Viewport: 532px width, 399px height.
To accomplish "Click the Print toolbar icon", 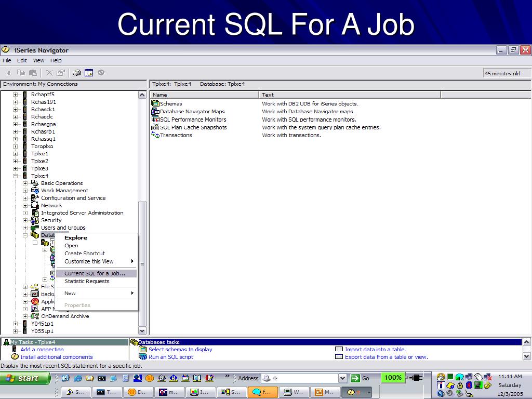I will pyautogui.click(x=77, y=73).
